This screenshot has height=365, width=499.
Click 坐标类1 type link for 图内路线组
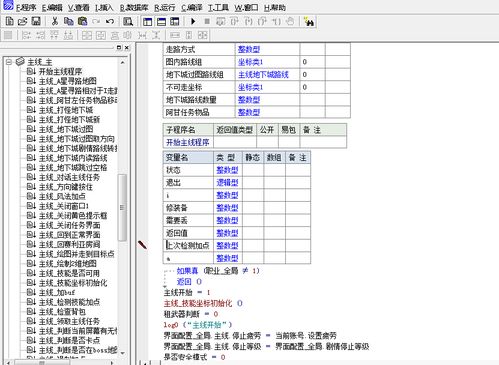(250, 62)
